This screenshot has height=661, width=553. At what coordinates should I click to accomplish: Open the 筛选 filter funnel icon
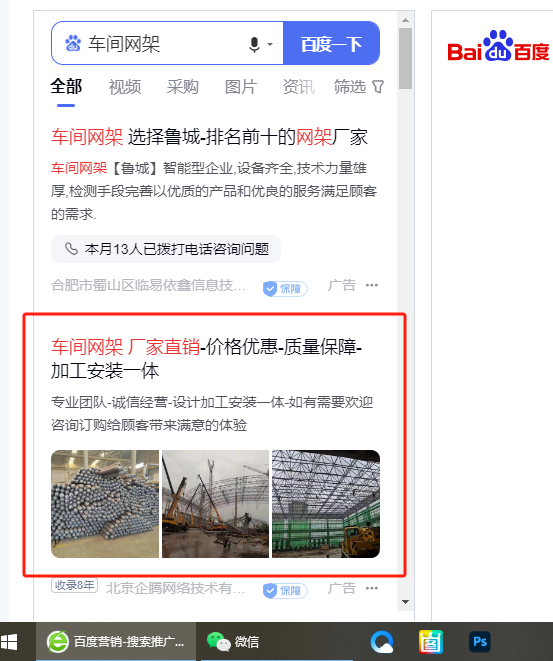coord(378,87)
